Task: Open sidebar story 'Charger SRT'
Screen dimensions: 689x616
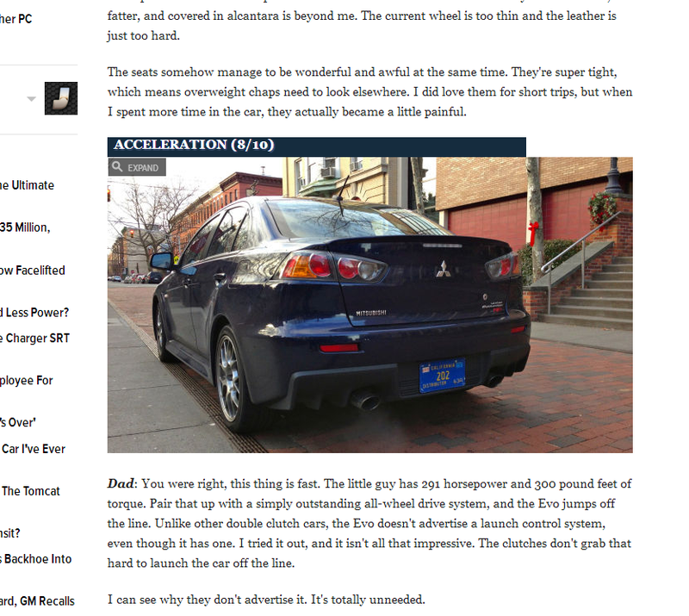Action: click(34, 338)
